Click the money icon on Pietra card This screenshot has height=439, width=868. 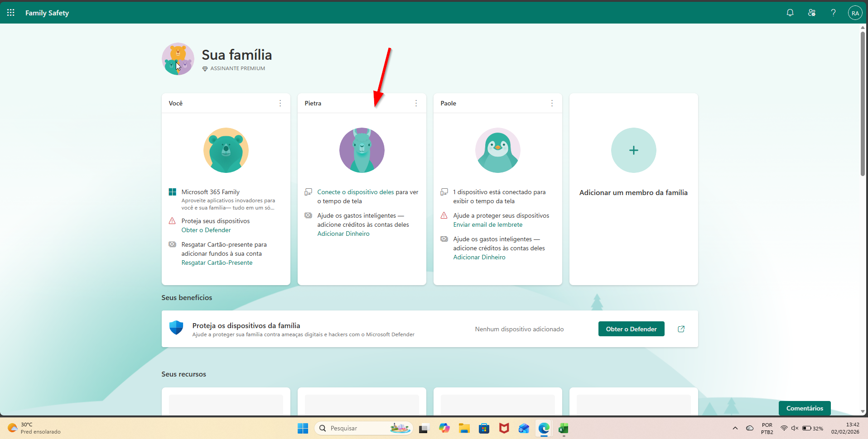tap(308, 215)
